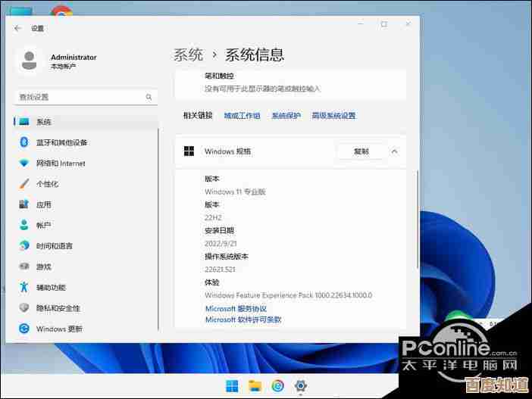Collapse the Windows 规格 section chevron

pos(394,151)
